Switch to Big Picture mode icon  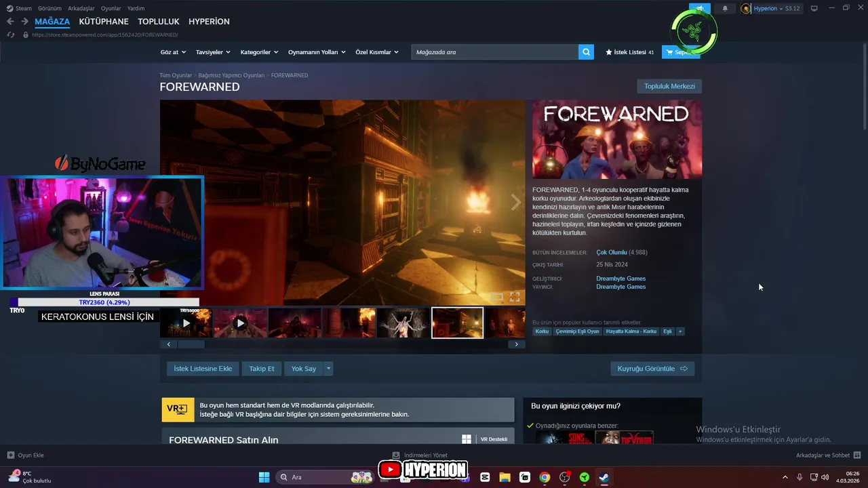point(814,8)
